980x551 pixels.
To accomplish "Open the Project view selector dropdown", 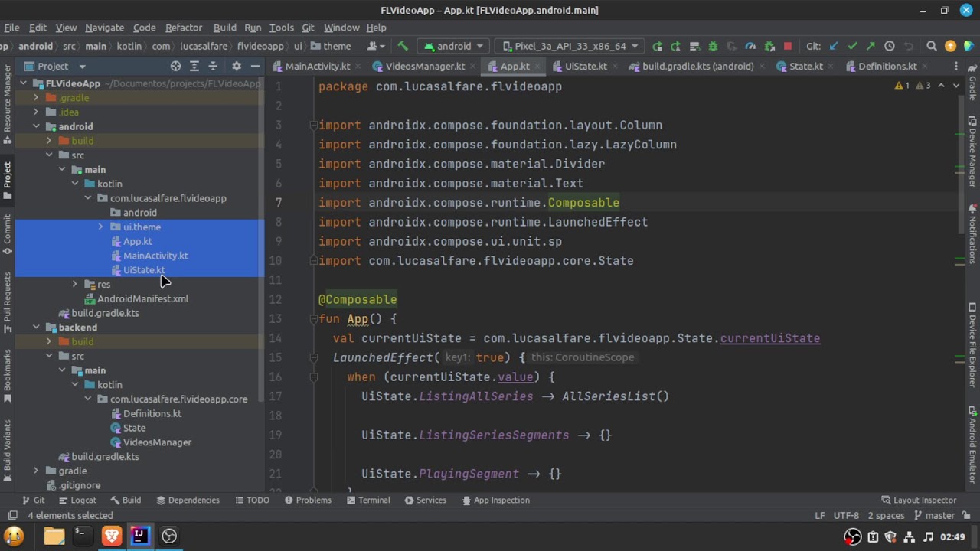I will pyautogui.click(x=55, y=67).
